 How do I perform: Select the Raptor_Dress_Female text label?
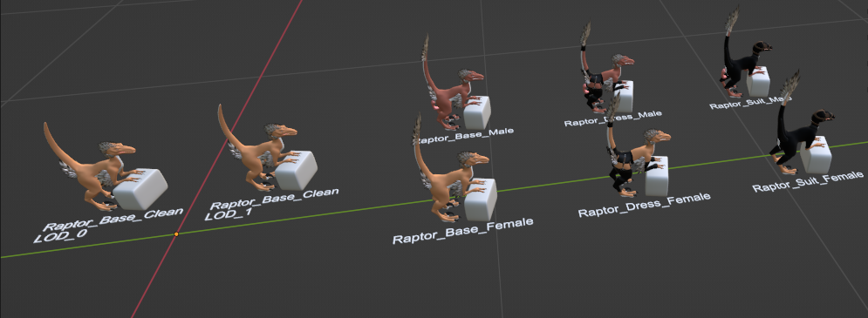coord(644,204)
